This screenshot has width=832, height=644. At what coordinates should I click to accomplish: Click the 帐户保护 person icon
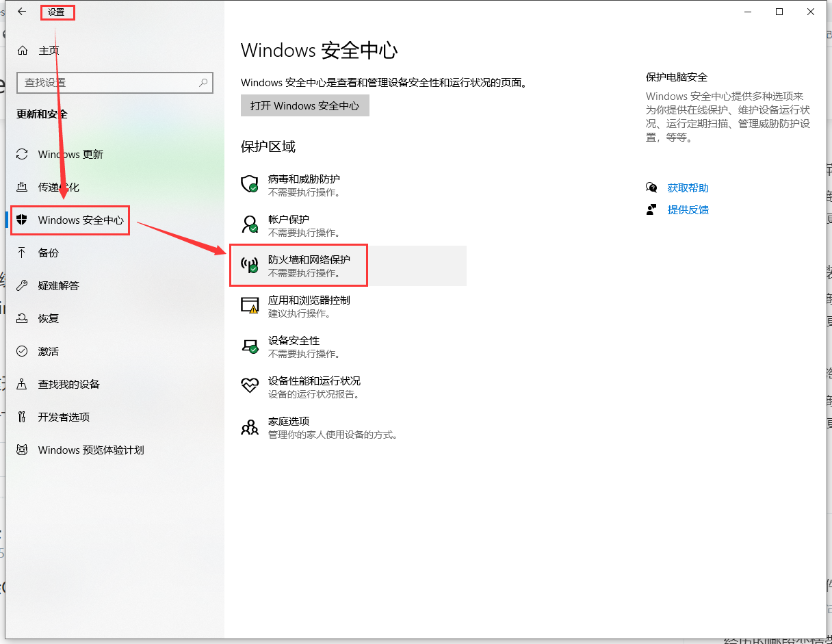250,224
